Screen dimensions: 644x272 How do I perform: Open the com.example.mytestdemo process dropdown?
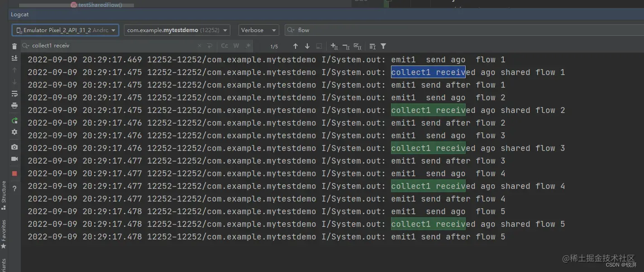(176, 30)
